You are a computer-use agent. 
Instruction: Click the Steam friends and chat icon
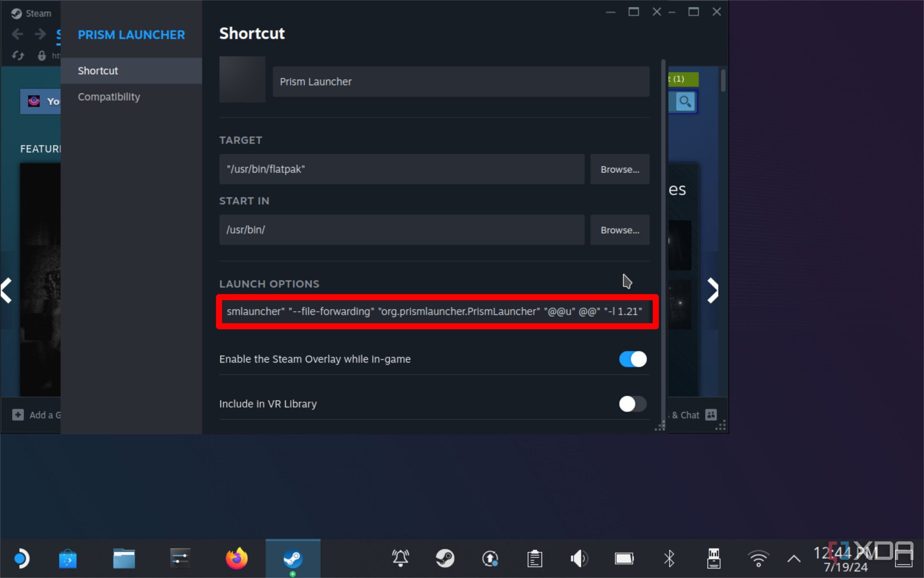pos(711,415)
